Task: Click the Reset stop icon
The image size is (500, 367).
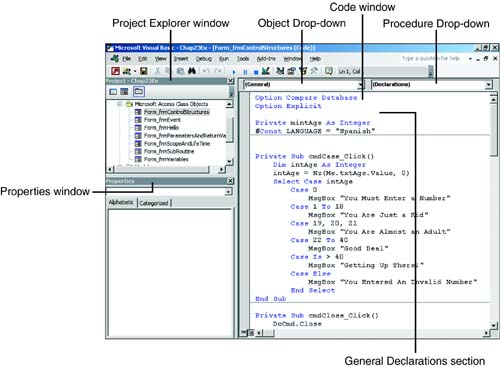Action: 256,72
